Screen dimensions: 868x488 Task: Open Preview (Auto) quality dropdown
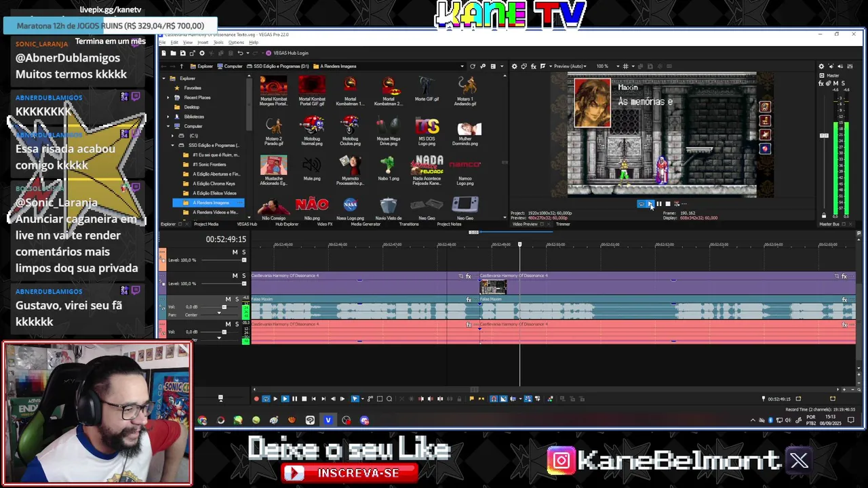[572, 66]
